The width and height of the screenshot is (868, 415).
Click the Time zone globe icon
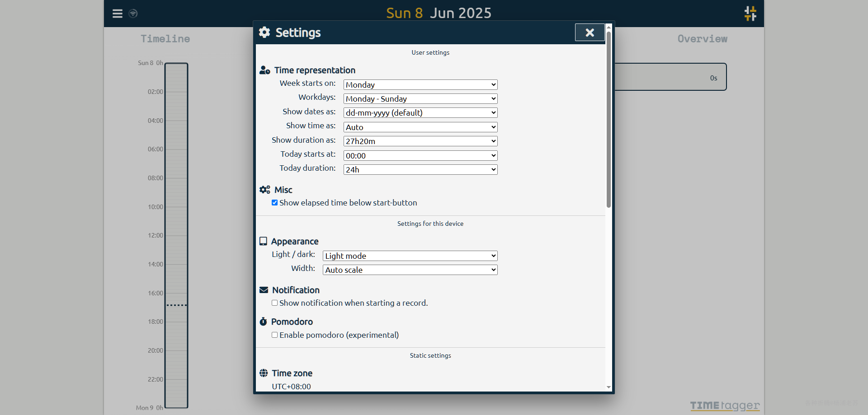click(264, 373)
